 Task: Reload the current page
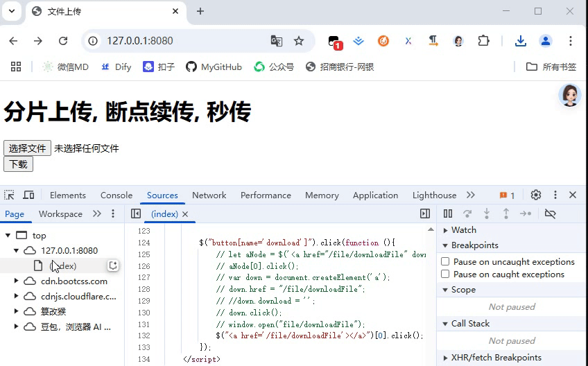63,40
